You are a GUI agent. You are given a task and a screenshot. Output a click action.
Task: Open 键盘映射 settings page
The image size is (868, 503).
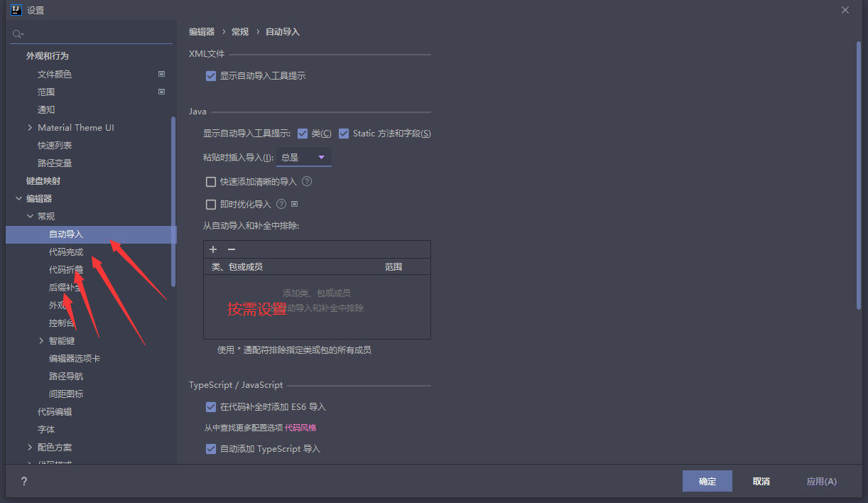(43, 180)
